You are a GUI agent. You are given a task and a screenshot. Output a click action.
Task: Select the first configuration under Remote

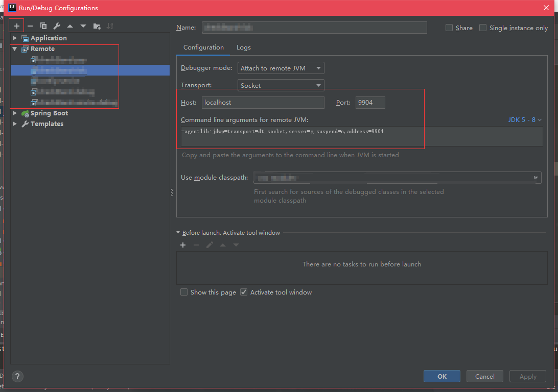click(59, 60)
